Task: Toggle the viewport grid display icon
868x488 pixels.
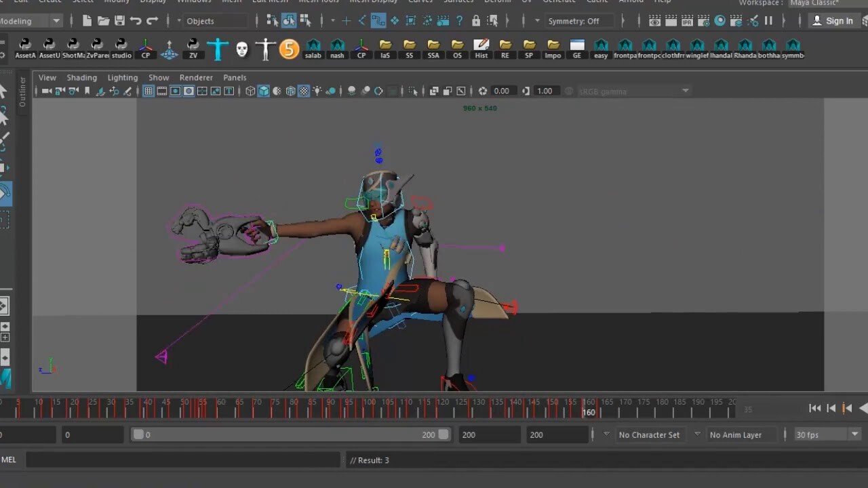Action: (148, 91)
